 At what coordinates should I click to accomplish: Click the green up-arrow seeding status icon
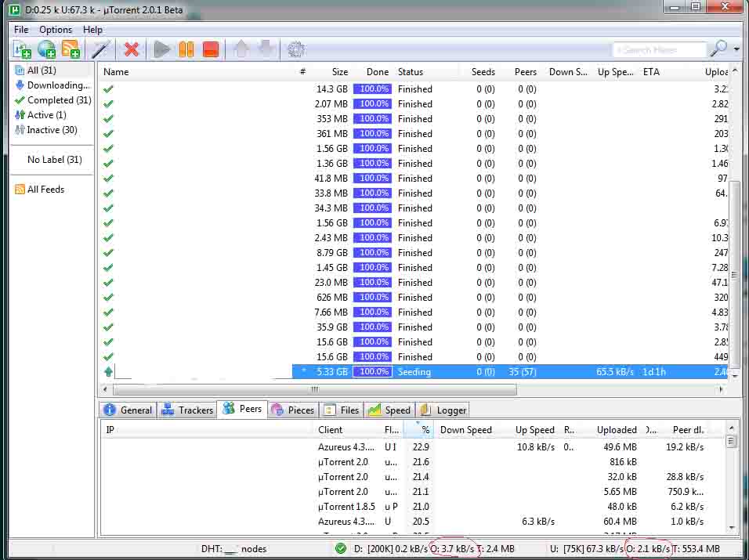pyautogui.click(x=108, y=371)
